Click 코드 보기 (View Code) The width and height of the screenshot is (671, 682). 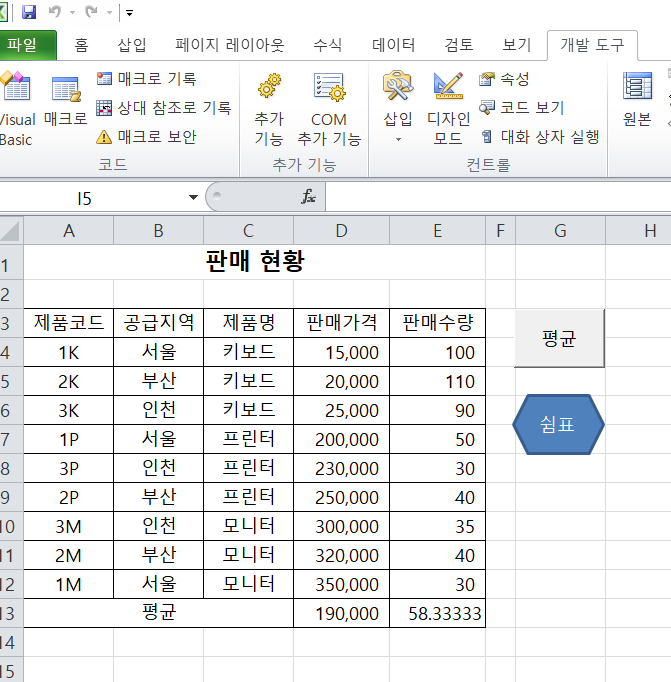tap(520, 108)
